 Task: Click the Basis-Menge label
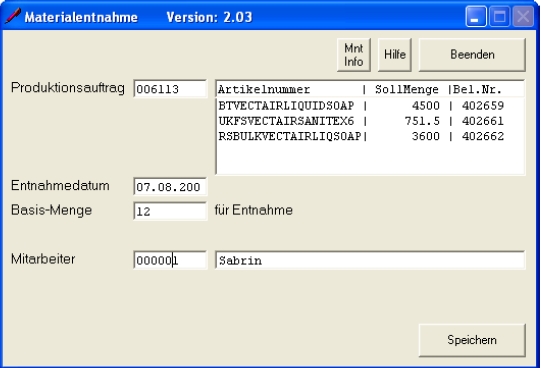point(51,210)
